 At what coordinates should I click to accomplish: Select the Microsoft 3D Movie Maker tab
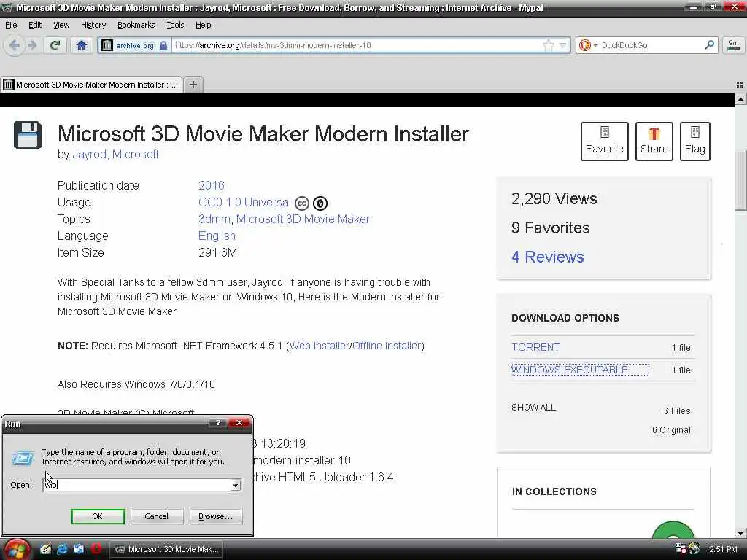(x=91, y=85)
